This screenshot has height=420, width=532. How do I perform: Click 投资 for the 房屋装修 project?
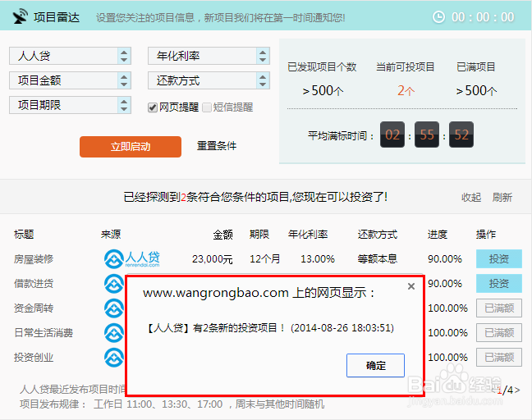(499, 259)
